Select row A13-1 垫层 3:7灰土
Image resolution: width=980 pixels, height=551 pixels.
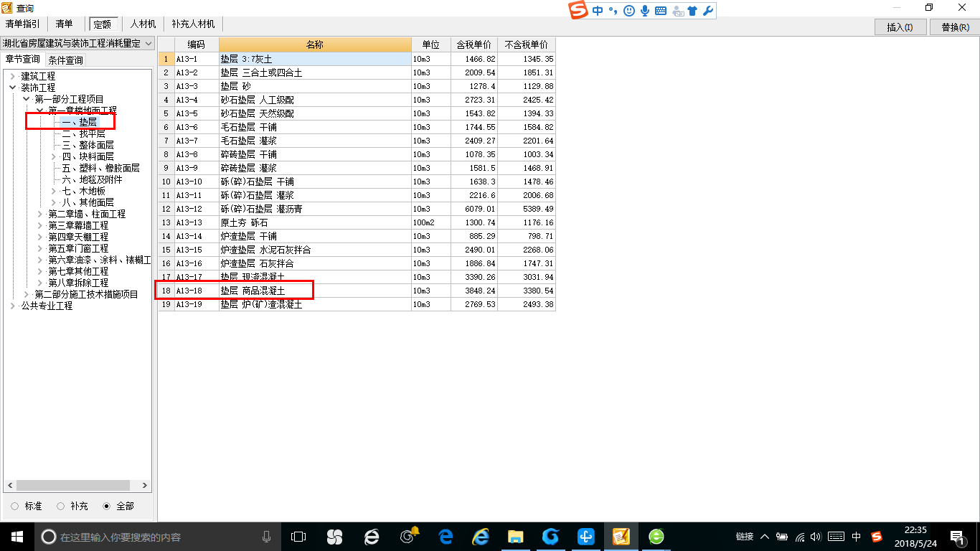357,59
